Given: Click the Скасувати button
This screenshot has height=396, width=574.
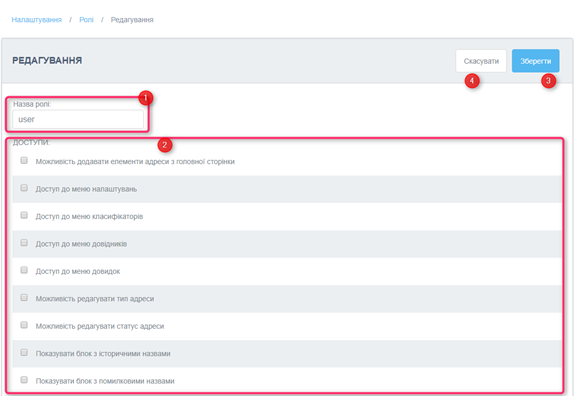Looking at the screenshot, I should pyautogui.click(x=481, y=61).
